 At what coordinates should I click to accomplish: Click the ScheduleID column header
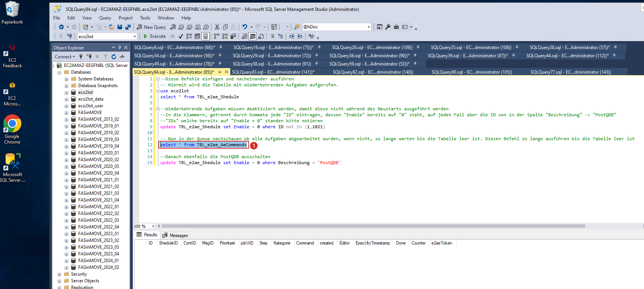coord(168,243)
